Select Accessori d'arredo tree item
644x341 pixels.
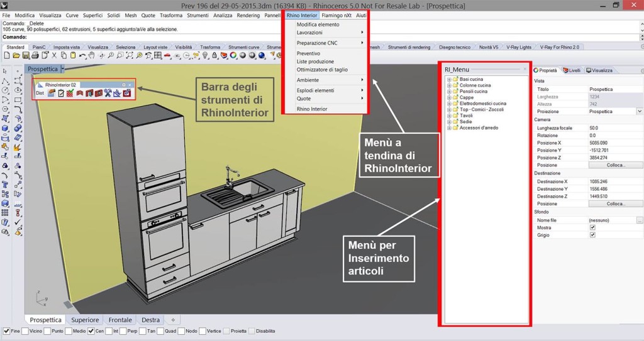[x=479, y=128]
